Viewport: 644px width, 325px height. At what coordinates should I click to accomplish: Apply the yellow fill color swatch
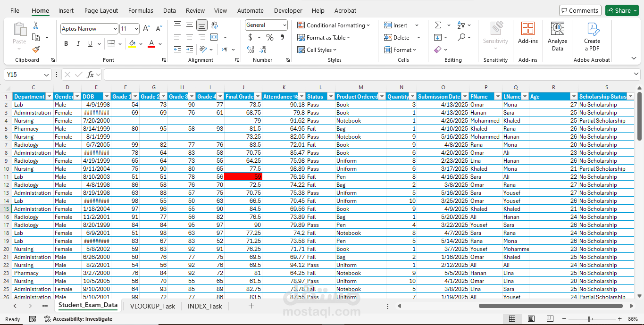pyautogui.click(x=132, y=44)
